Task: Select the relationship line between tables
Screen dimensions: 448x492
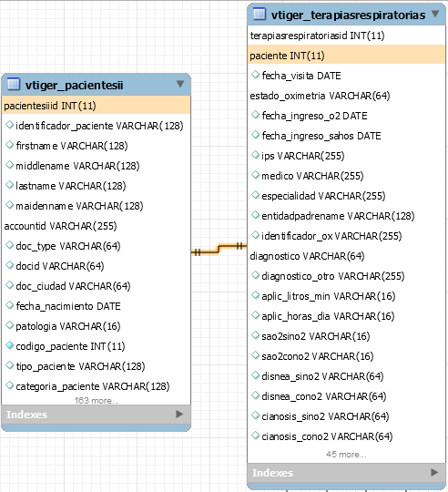Action: tap(219, 249)
